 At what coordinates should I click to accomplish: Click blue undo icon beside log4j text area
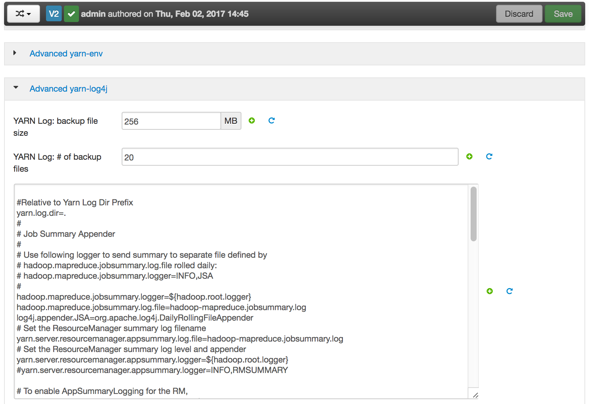click(x=509, y=291)
